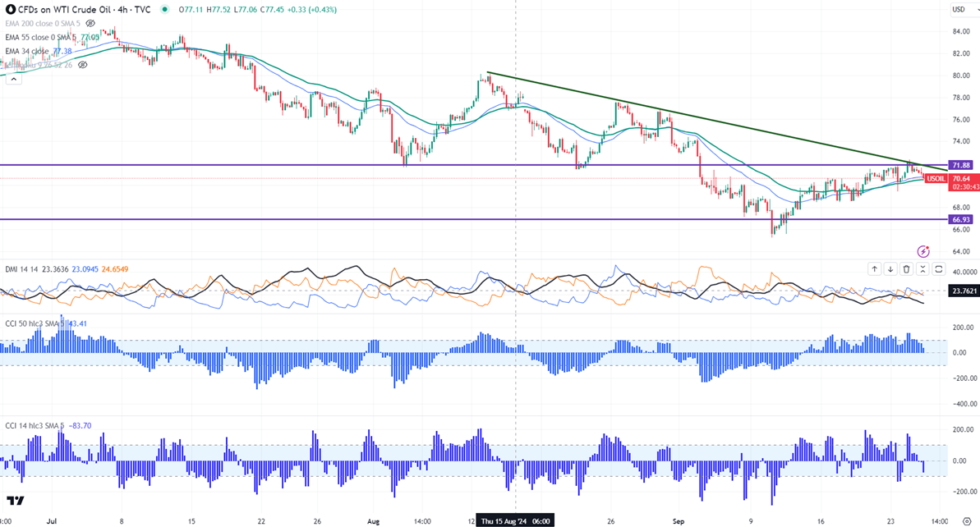The width and height of the screenshot is (980, 527).
Task: Click the TradingView logo
Action: point(16,501)
